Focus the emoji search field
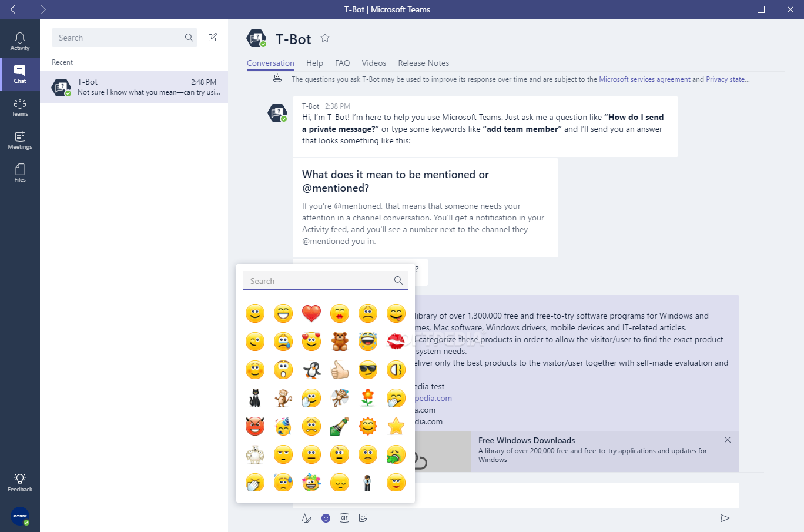 326,280
